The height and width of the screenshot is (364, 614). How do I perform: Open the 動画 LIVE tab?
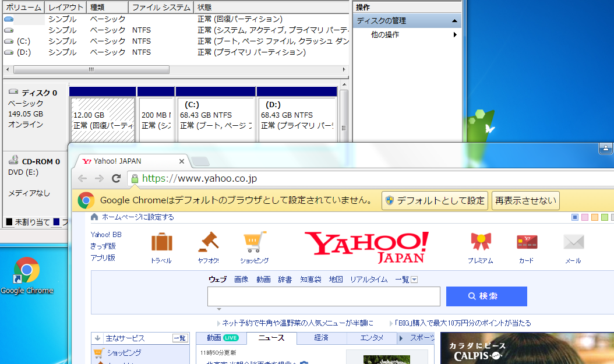pos(222,338)
